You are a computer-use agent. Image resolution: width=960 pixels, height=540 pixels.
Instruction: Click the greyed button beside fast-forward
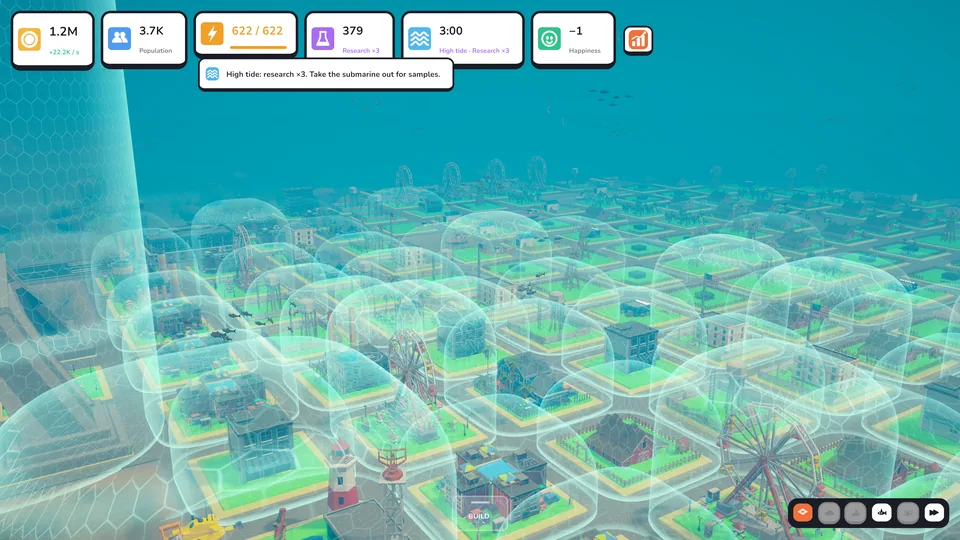pos(908,512)
